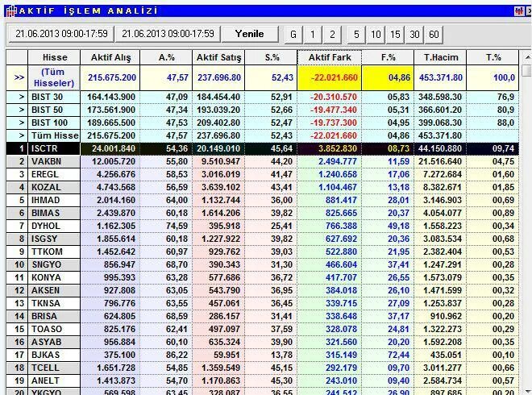The width and height of the screenshot is (532, 395).
Task: Expand the BIST 50 row arrow
Action: pyautogui.click(x=17, y=110)
